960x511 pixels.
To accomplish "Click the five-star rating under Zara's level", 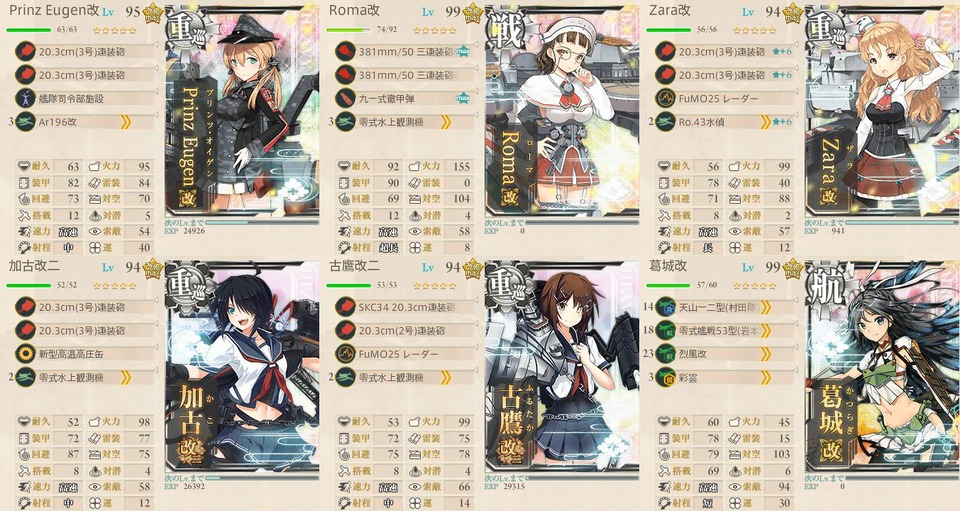I will coord(754,30).
